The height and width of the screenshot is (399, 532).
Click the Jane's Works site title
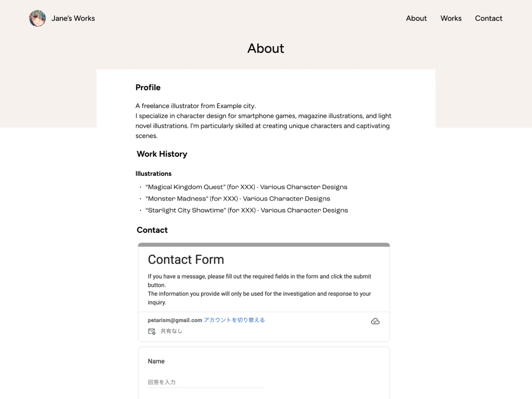coord(73,18)
